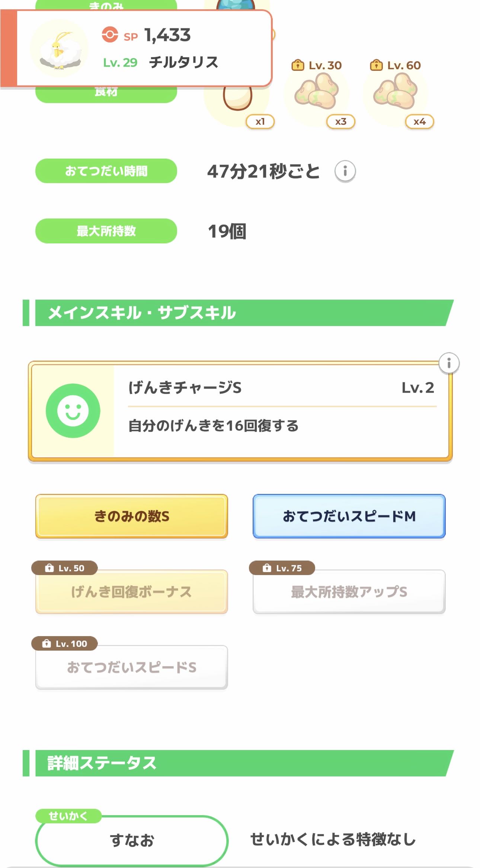Tap the Lv. 100 lock badge
Screen dimensions: 480x868
65,644
